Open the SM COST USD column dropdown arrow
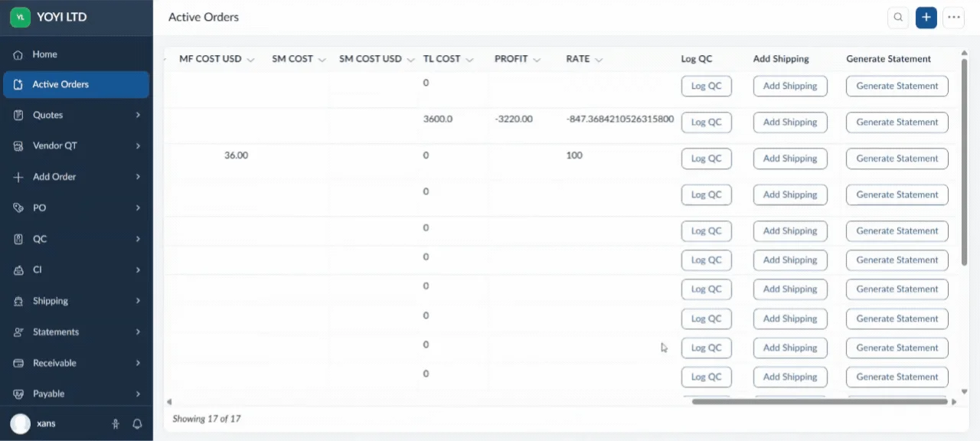Viewport: 980px width, 441px height. coord(410,60)
